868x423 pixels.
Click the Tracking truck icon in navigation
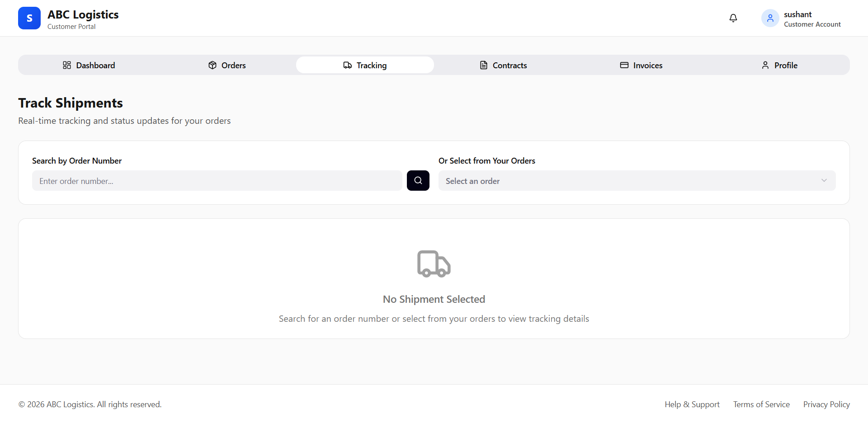347,65
